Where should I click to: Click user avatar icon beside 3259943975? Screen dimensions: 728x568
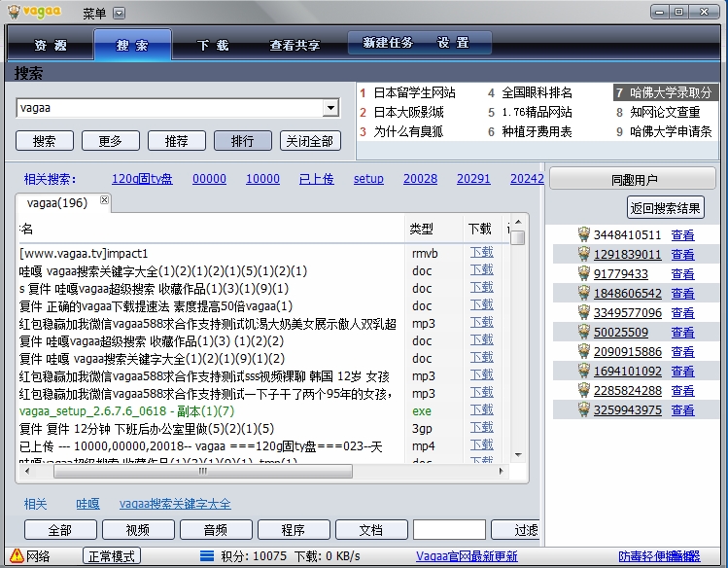click(x=583, y=410)
